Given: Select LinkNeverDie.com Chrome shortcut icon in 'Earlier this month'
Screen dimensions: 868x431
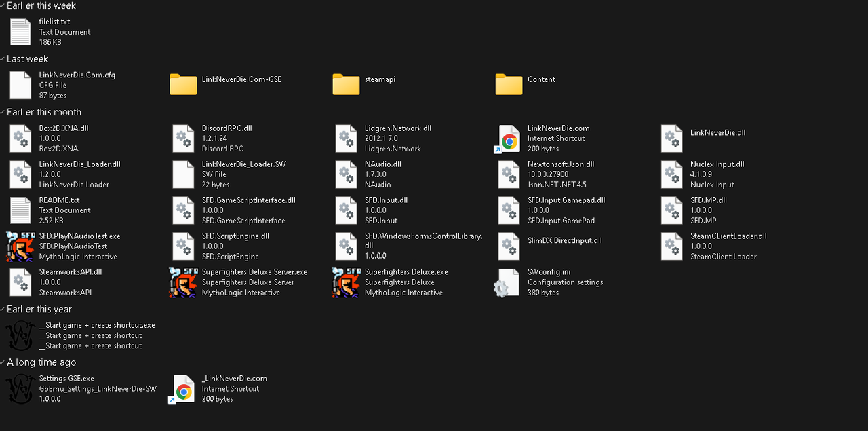Looking at the screenshot, I should [x=507, y=139].
